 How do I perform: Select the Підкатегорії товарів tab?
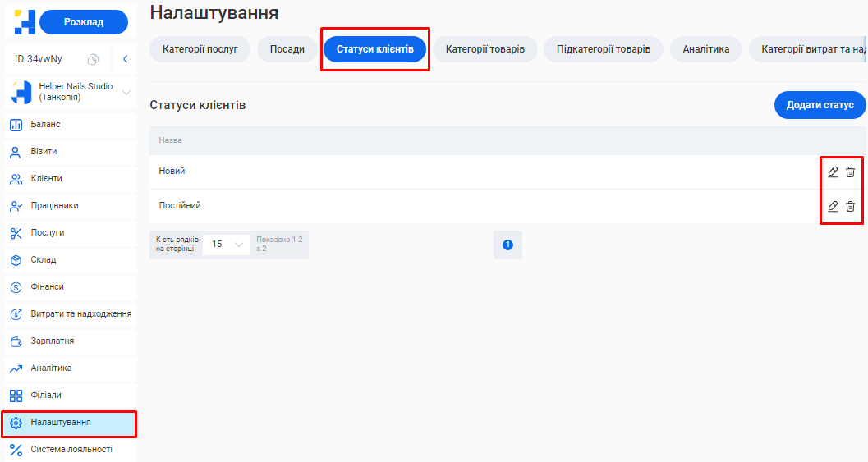pos(604,49)
